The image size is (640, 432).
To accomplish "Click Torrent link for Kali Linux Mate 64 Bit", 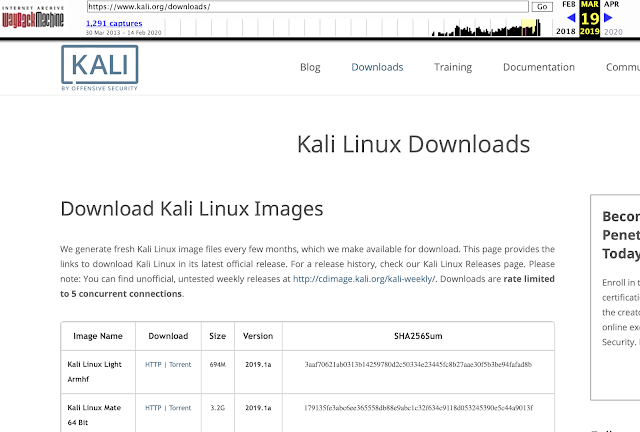I will coord(180,408).
